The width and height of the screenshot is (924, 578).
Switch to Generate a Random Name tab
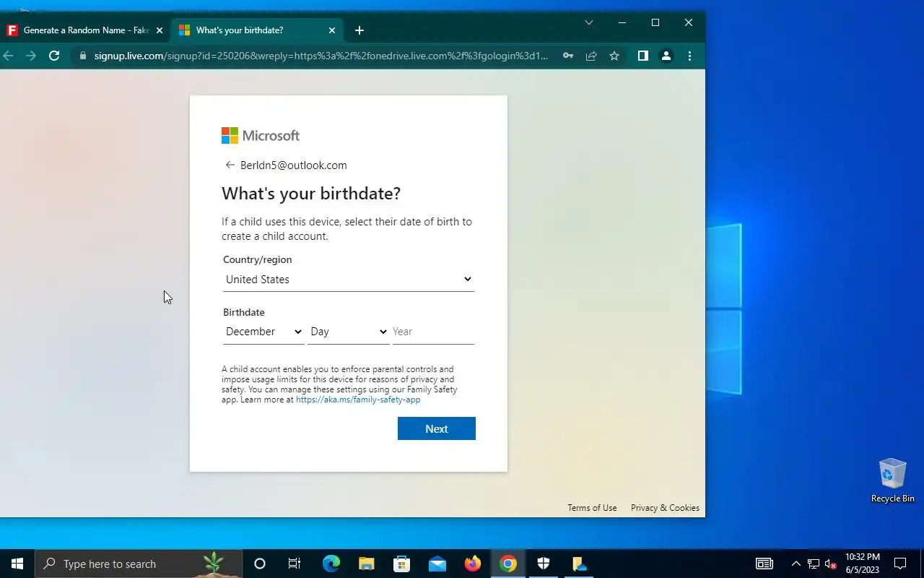(85, 30)
